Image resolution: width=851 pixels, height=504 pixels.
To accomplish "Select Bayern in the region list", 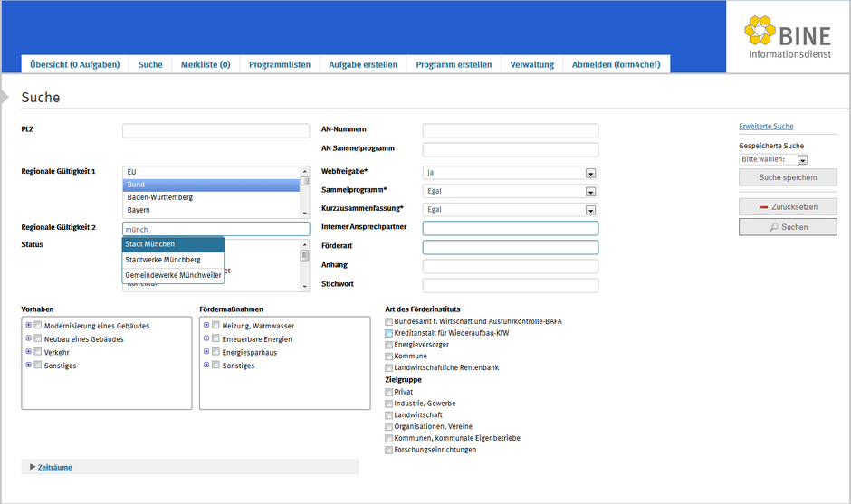I will click(211, 210).
